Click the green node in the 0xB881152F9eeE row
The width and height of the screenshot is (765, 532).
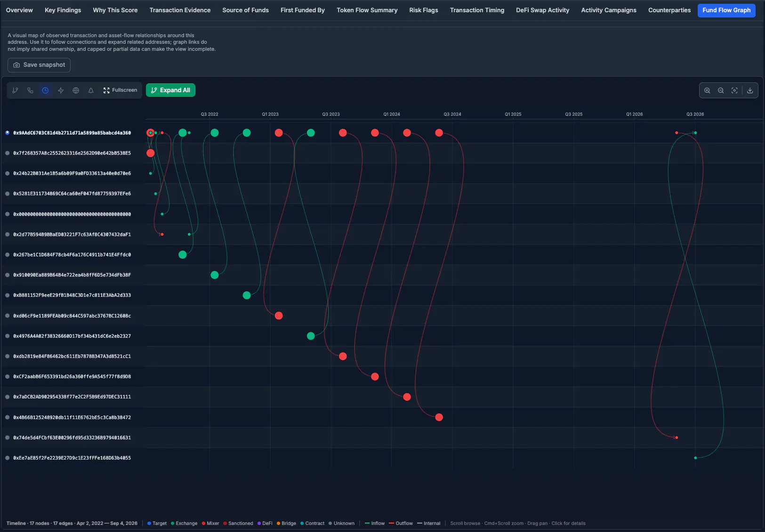point(247,295)
